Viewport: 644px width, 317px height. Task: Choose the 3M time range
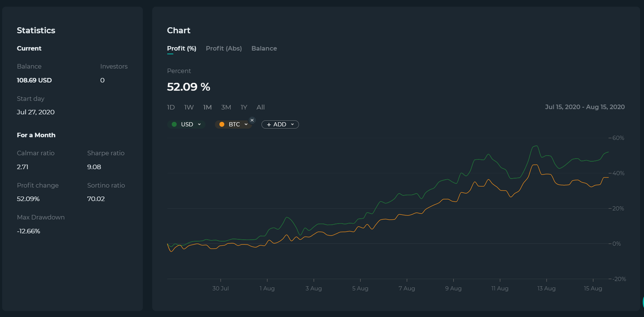[226, 107]
